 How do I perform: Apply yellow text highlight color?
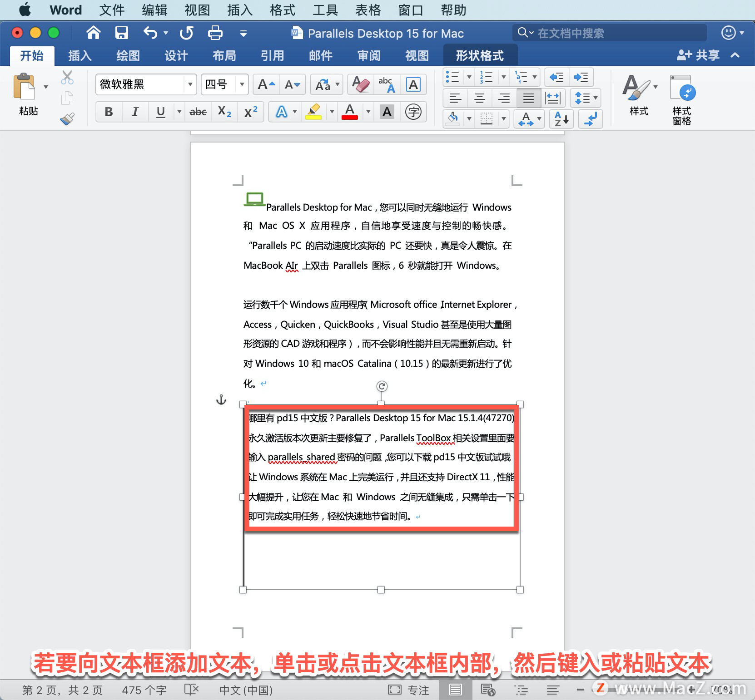click(x=313, y=112)
